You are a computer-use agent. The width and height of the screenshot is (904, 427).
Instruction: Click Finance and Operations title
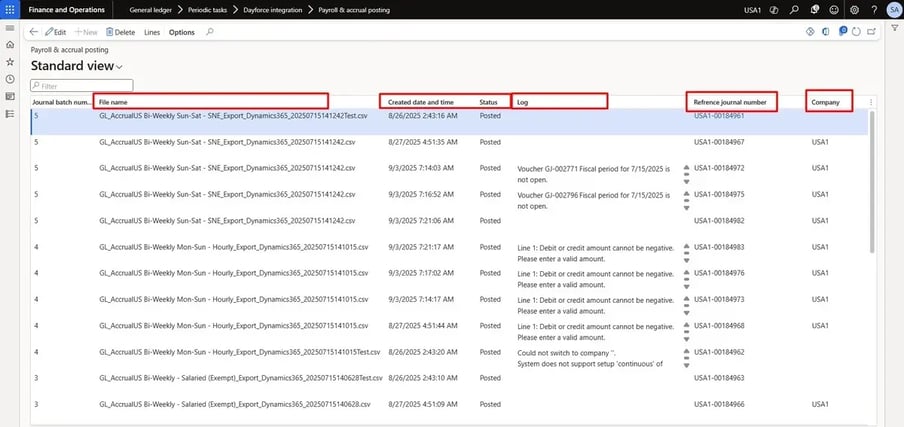(67, 10)
